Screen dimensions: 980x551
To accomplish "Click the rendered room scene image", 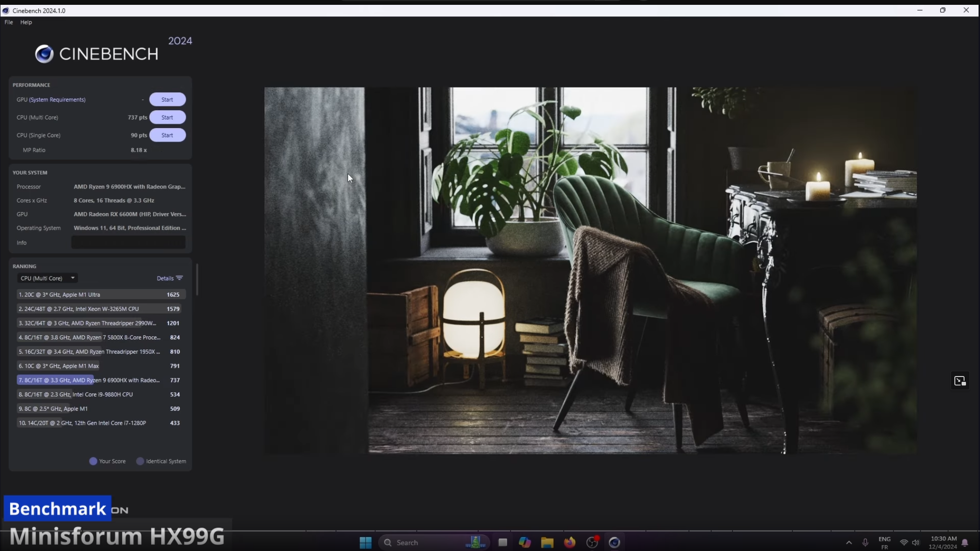I will tap(590, 270).
